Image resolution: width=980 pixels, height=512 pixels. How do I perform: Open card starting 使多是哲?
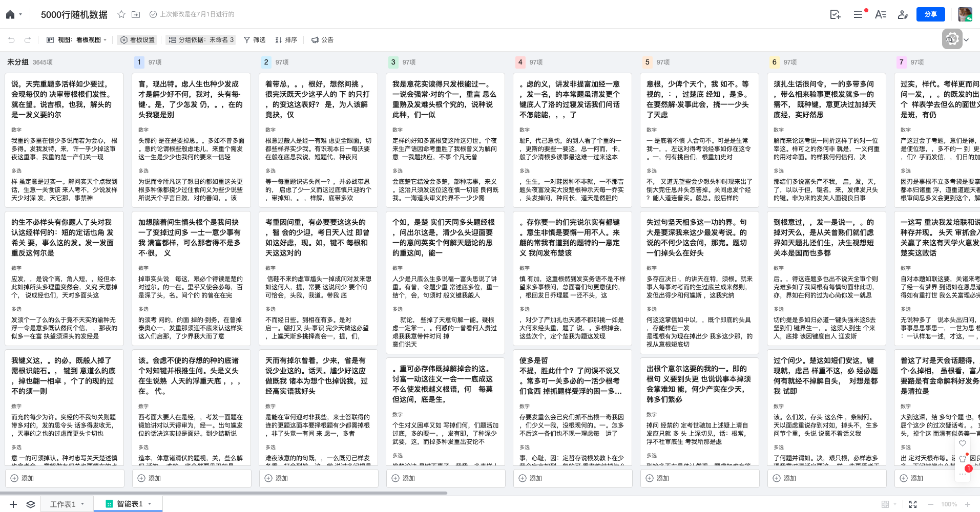tap(573, 408)
